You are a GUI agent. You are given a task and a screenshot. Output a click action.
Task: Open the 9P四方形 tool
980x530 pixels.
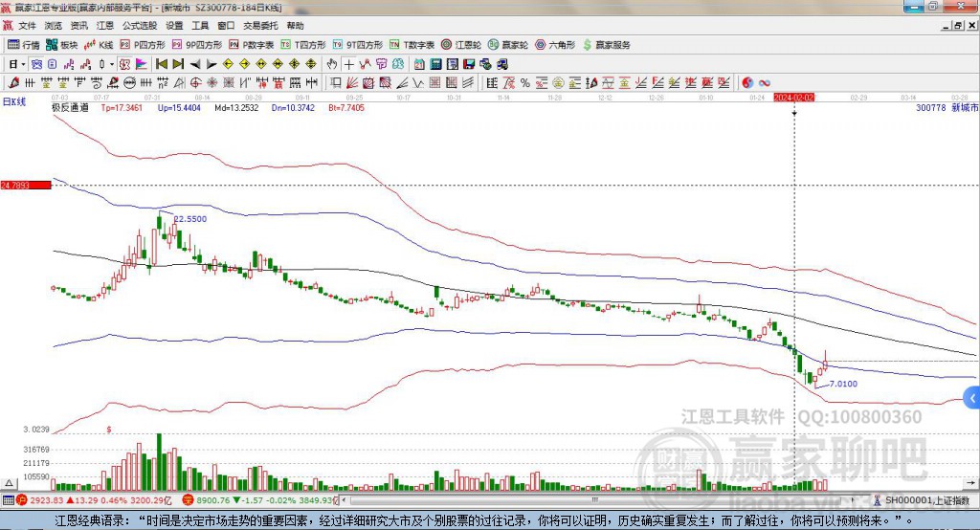[196, 45]
